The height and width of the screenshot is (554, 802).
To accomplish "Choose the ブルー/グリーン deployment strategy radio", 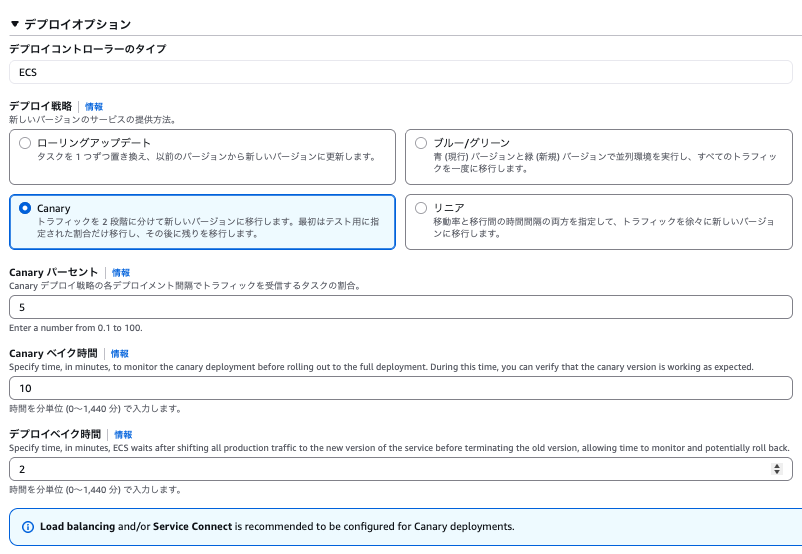I will (421, 143).
